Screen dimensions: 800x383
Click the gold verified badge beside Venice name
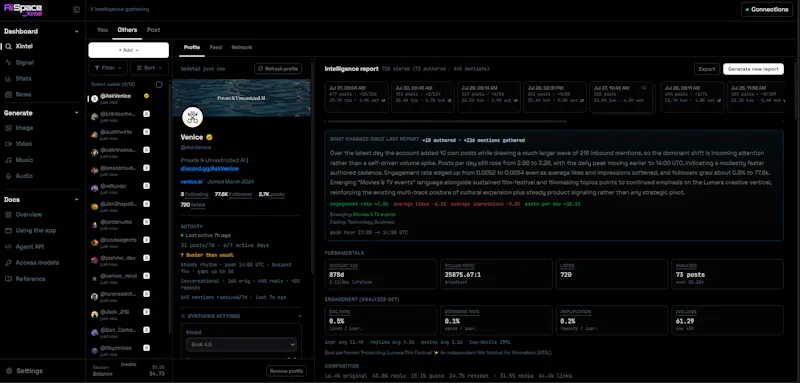[x=209, y=137]
